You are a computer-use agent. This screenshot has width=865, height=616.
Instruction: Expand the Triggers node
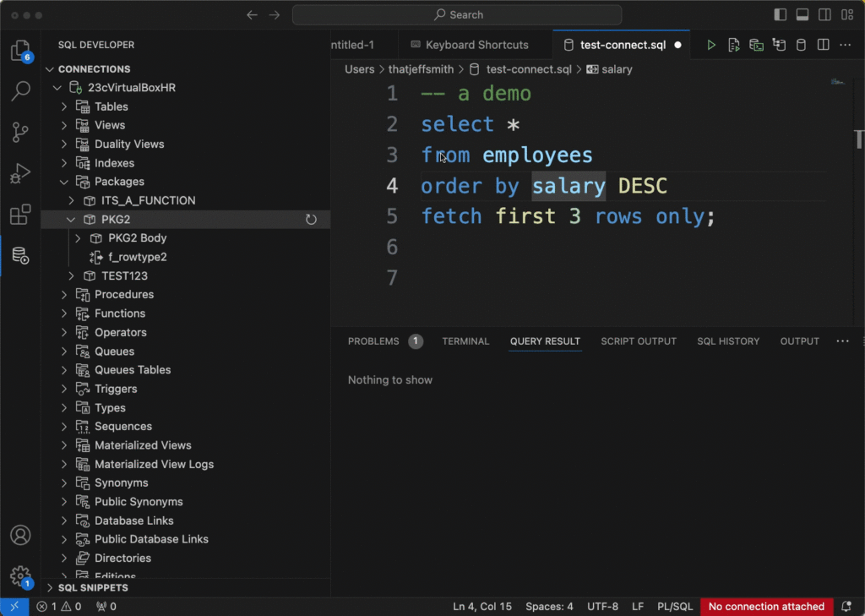tap(64, 390)
